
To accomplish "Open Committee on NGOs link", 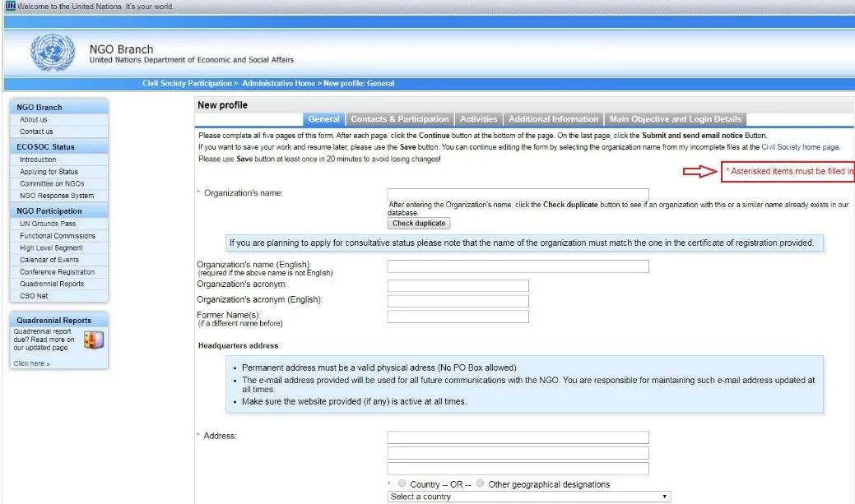I will 53,183.
